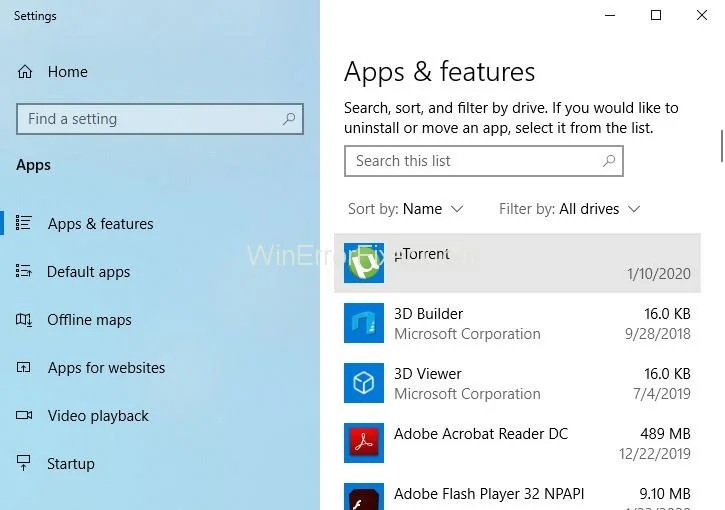Click the Apps & features list icon
Screen dimensions: 725x510
click(24, 223)
